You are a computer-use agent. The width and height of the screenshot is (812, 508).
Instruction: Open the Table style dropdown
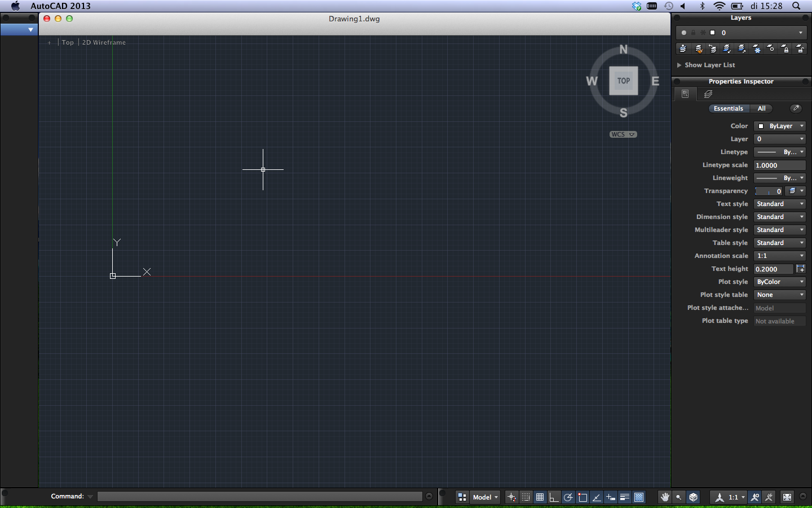pyautogui.click(x=780, y=243)
